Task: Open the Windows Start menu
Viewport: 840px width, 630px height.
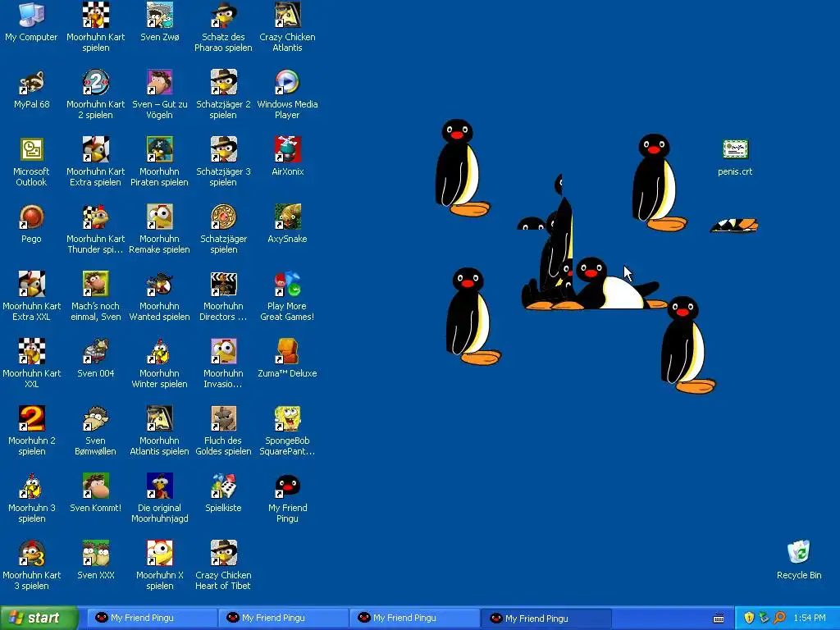Action: click(x=39, y=619)
